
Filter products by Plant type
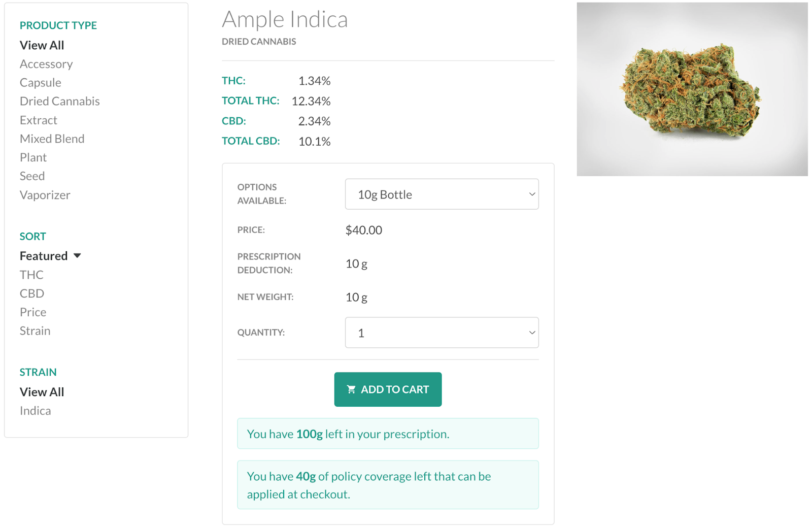(x=33, y=157)
